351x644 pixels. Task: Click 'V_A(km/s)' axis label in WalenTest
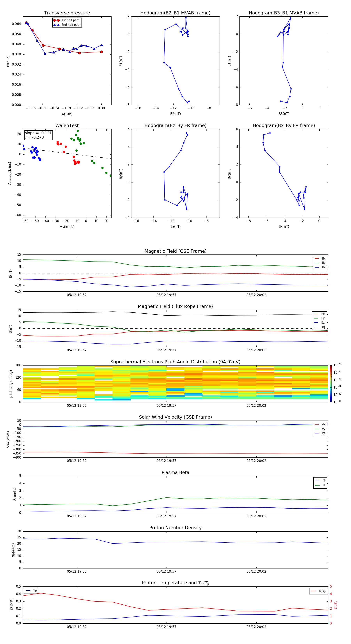(67, 227)
